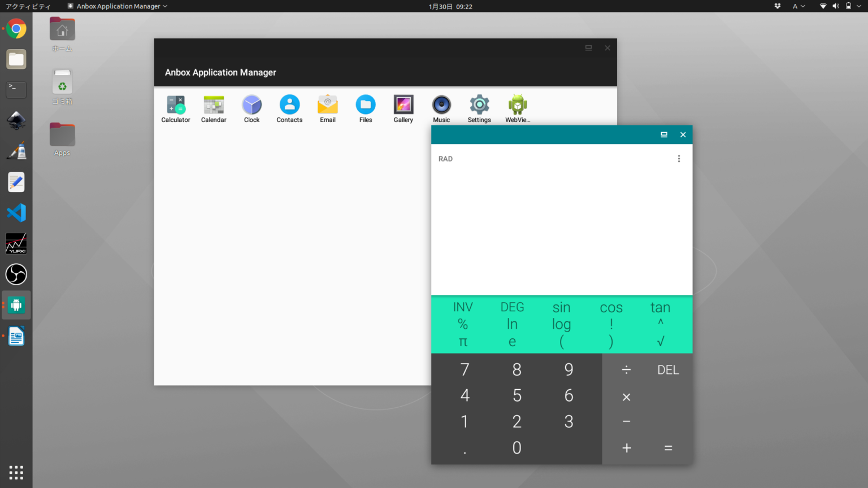Viewport: 868px width, 488px height.
Task: Launch the WebView Shell app
Action: pos(517,108)
